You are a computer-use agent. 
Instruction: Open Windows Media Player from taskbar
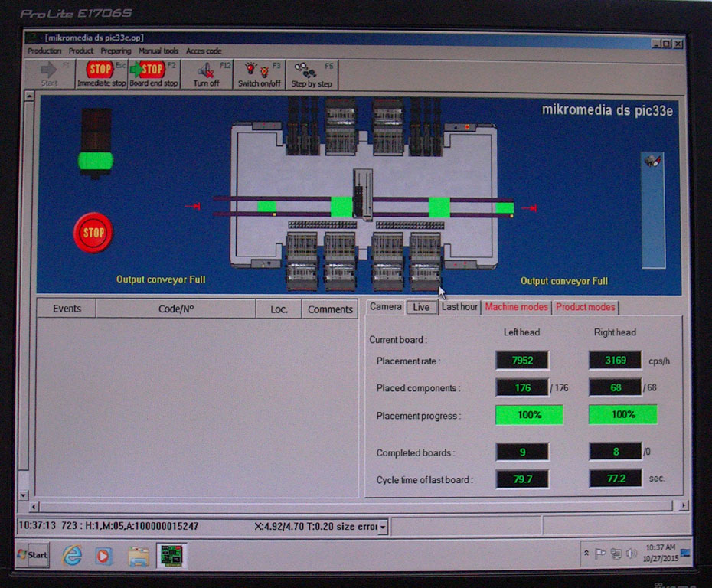coord(104,556)
